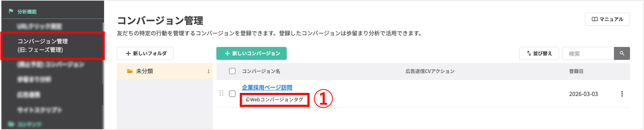Click the magnifying glass search icon
644x130 pixels.
click(622, 53)
